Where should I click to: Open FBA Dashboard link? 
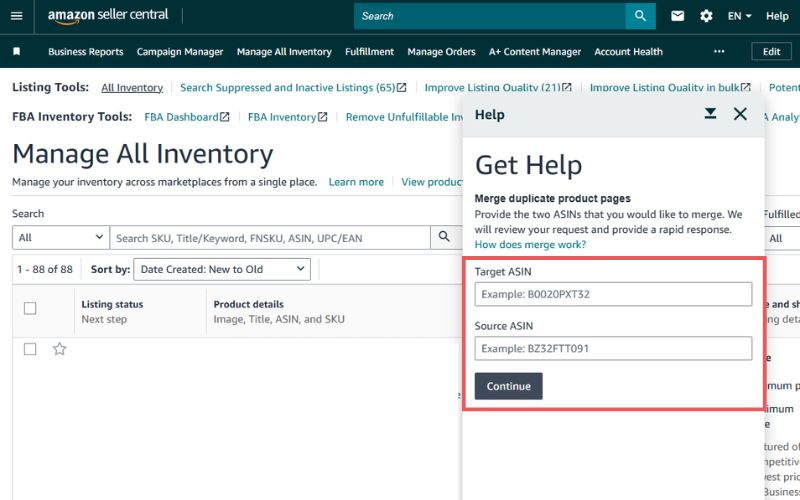click(187, 117)
